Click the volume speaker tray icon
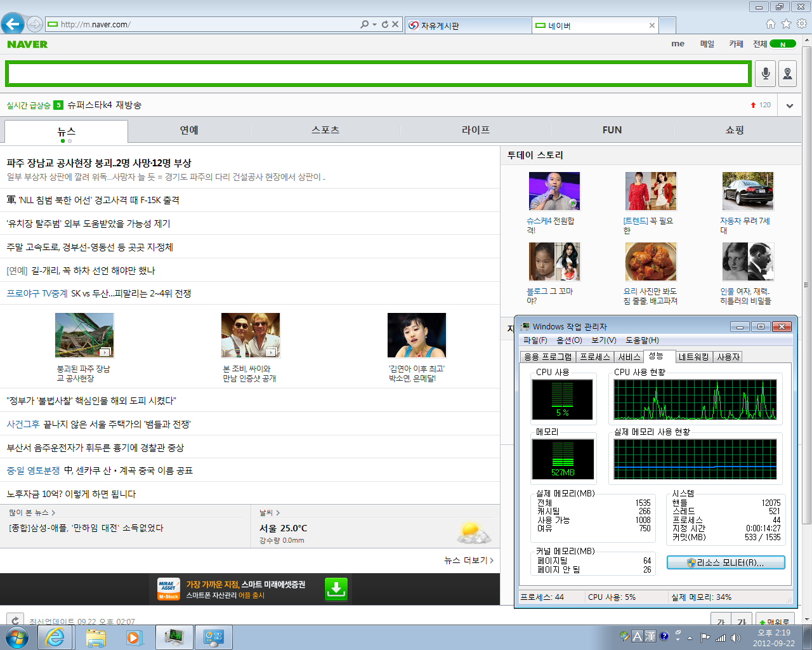This screenshot has height=650, width=812. point(736,637)
